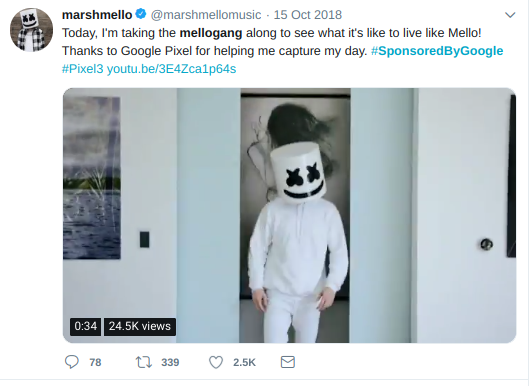Like the tweet with the heart icon

click(216, 362)
